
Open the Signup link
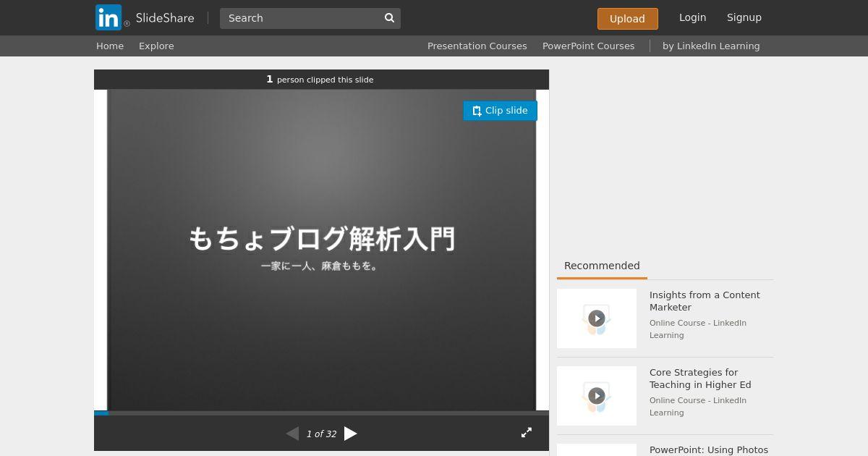coord(744,17)
